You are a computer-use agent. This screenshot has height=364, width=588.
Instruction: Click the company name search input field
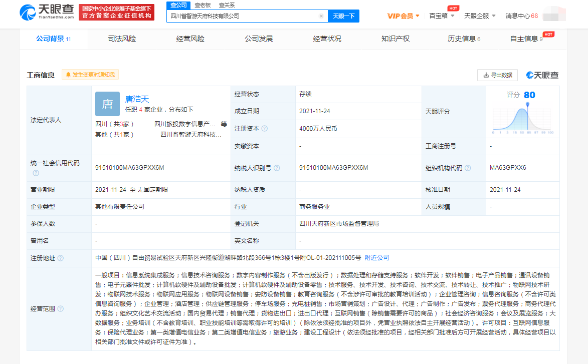[x=243, y=16]
